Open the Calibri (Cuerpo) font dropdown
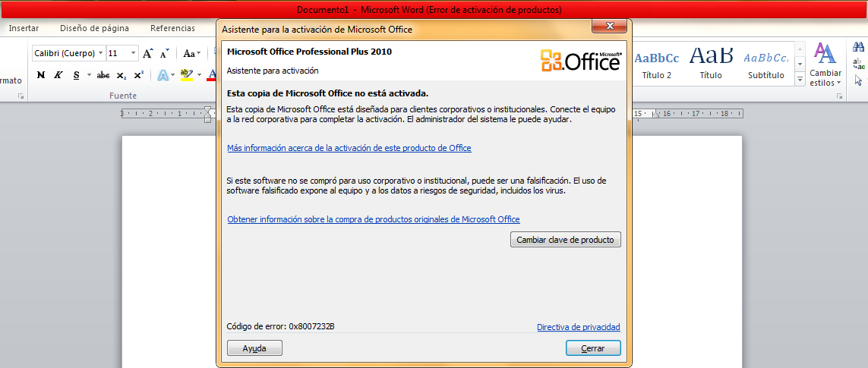868x368 pixels. (100, 54)
